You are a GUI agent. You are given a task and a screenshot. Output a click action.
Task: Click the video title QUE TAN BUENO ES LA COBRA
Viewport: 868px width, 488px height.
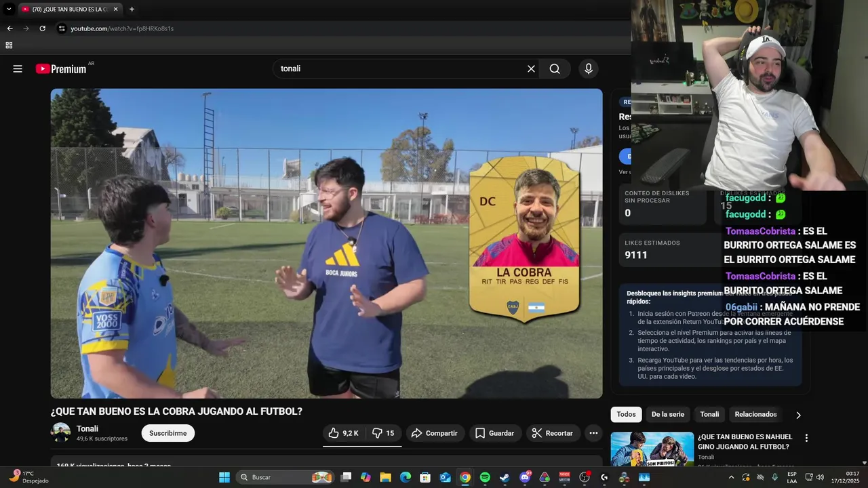click(176, 411)
